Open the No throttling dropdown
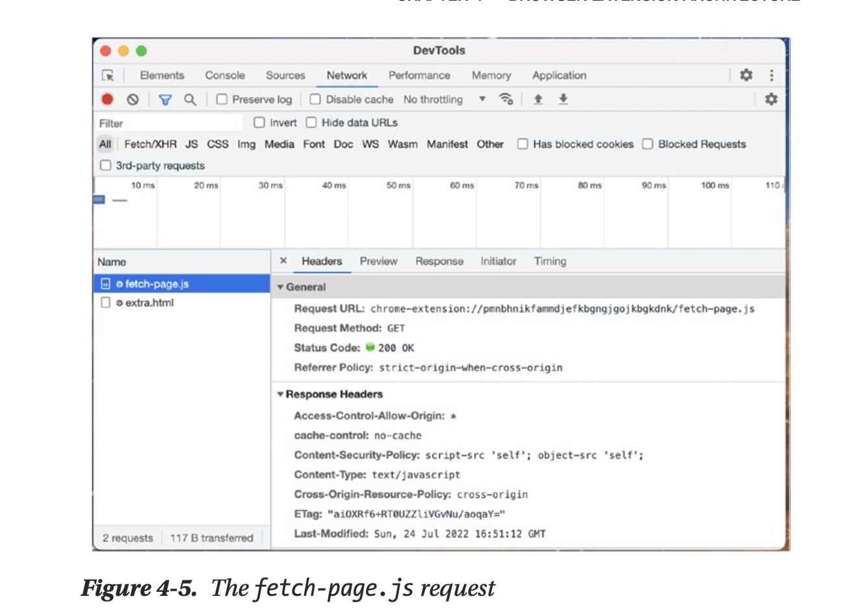854x616 pixels. tap(445, 99)
